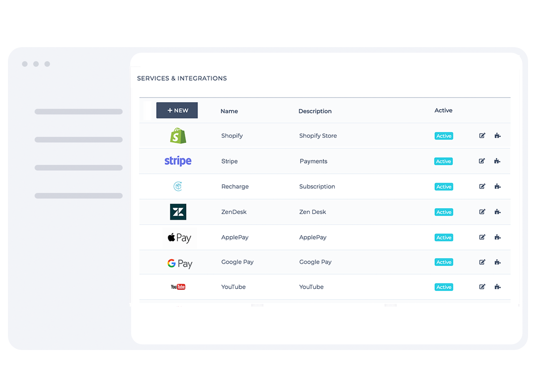
Task: Open edit icon for Shopify row
Action: 482,136
